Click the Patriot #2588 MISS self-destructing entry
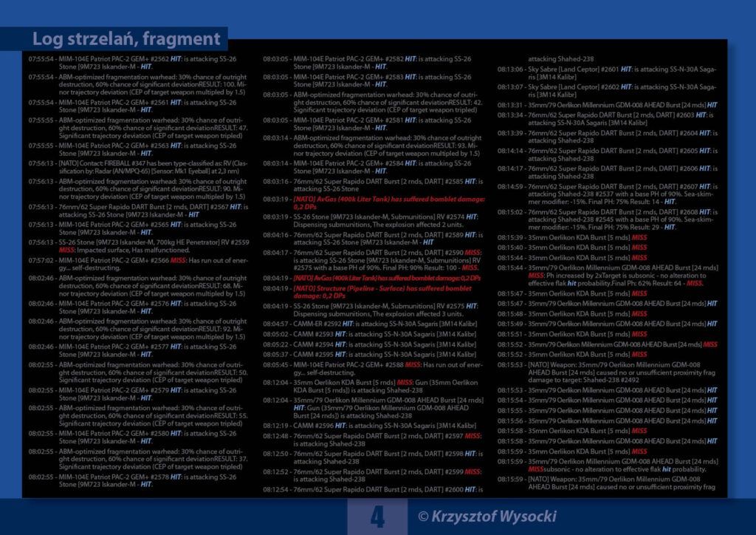The height and width of the screenshot is (535, 756). click(374, 369)
